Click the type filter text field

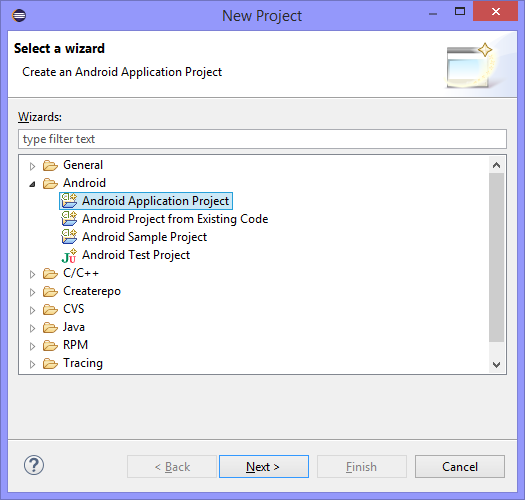coord(262,139)
